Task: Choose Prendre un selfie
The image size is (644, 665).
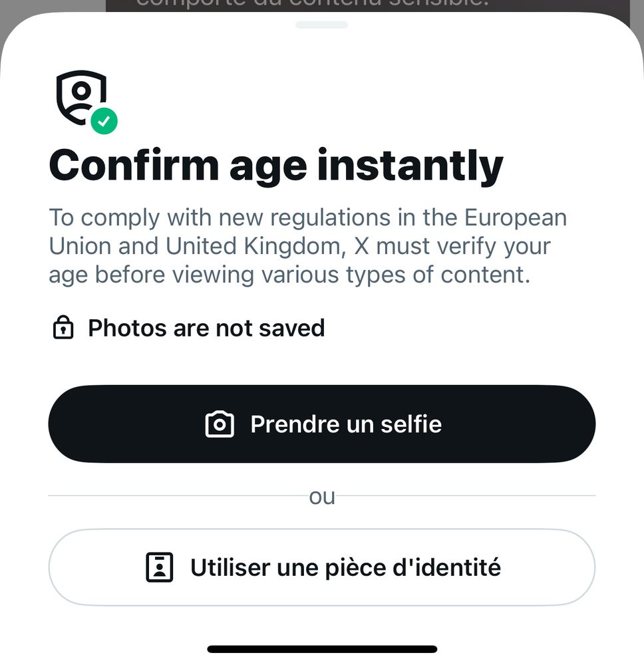Action: 345,424
